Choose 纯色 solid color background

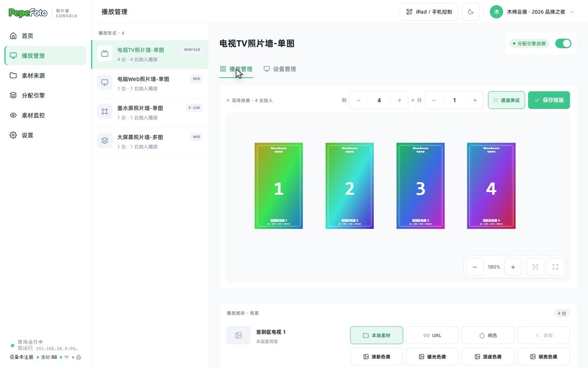coord(488,336)
